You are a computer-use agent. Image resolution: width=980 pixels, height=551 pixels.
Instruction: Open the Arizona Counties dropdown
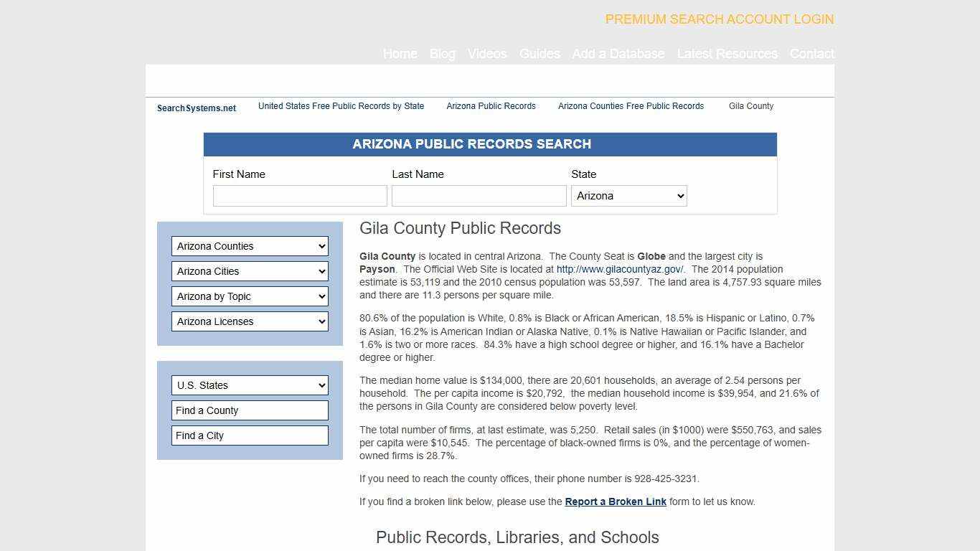(250, 246)
